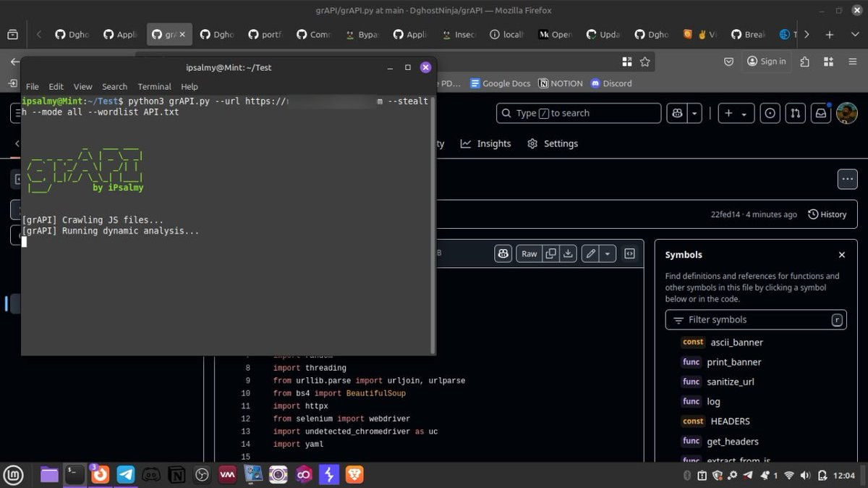Click the terminal window vertical scrollbar
This screenshot has width=868, height=488.
[x=433, y=224]
